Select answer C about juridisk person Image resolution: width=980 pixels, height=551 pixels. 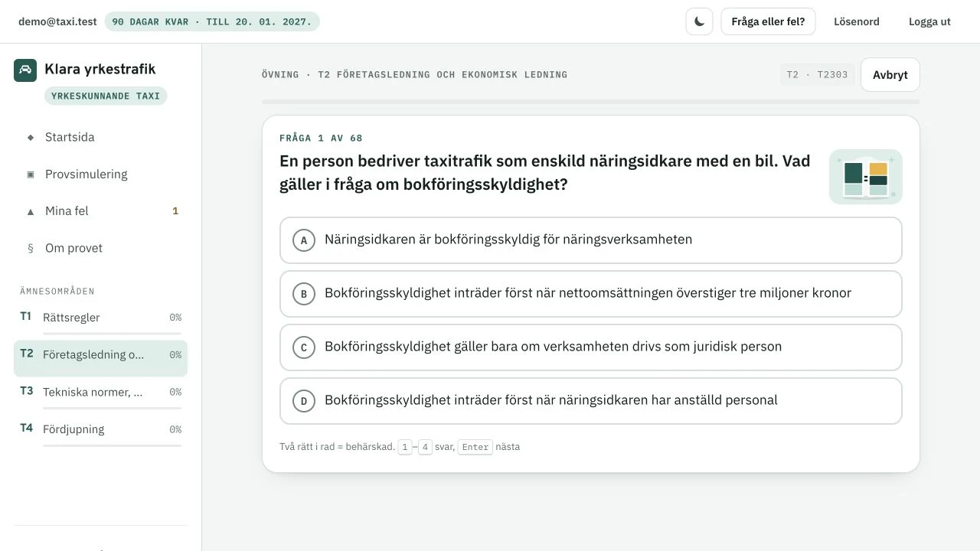click(x=591, y=347)
